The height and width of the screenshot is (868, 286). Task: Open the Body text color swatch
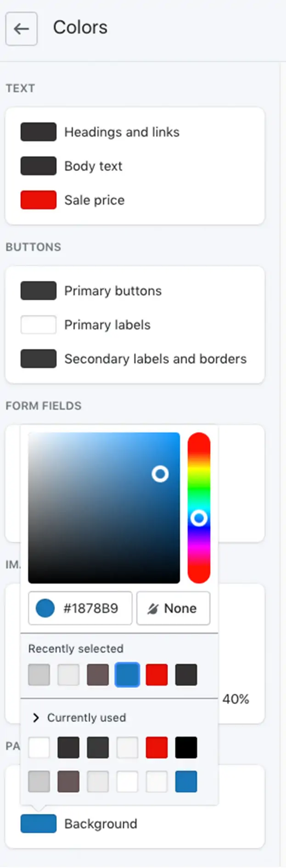click(x=39, y=166)
